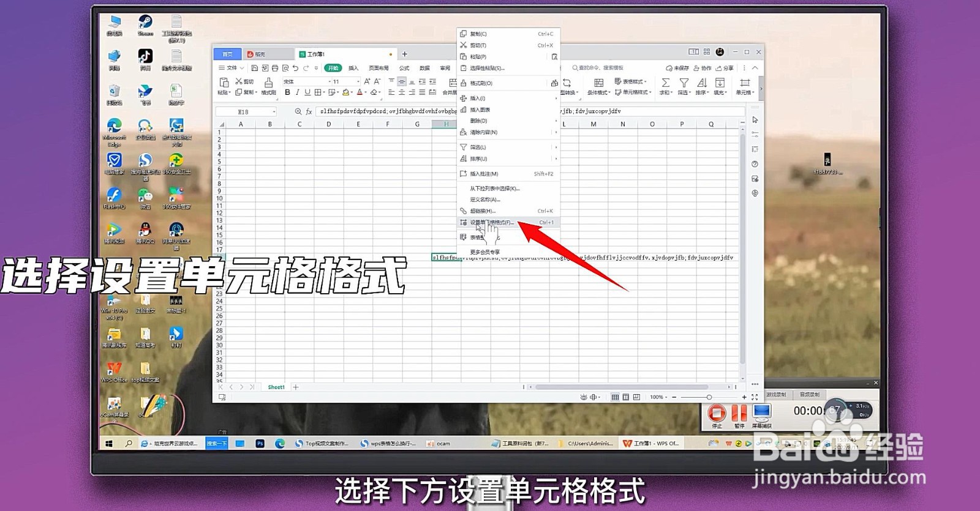Toggle Underline formatting

tap(307, 92)
